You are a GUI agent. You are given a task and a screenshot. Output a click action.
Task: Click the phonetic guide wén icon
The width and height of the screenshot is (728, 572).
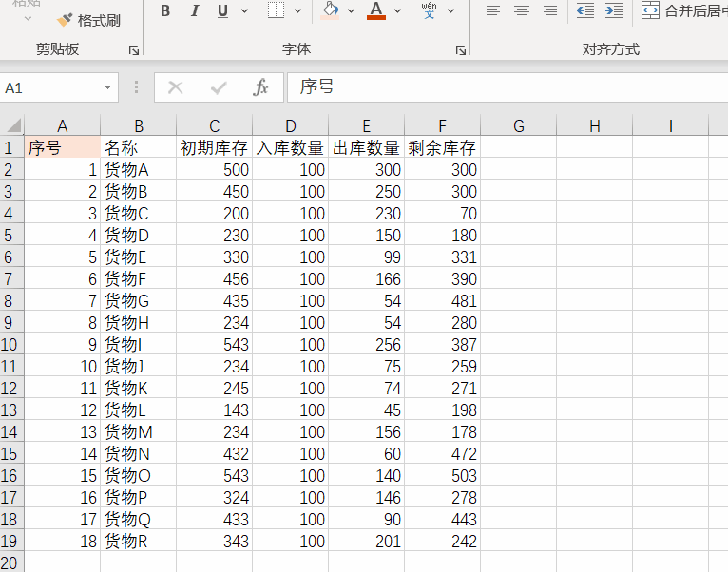tap(429, 10)
